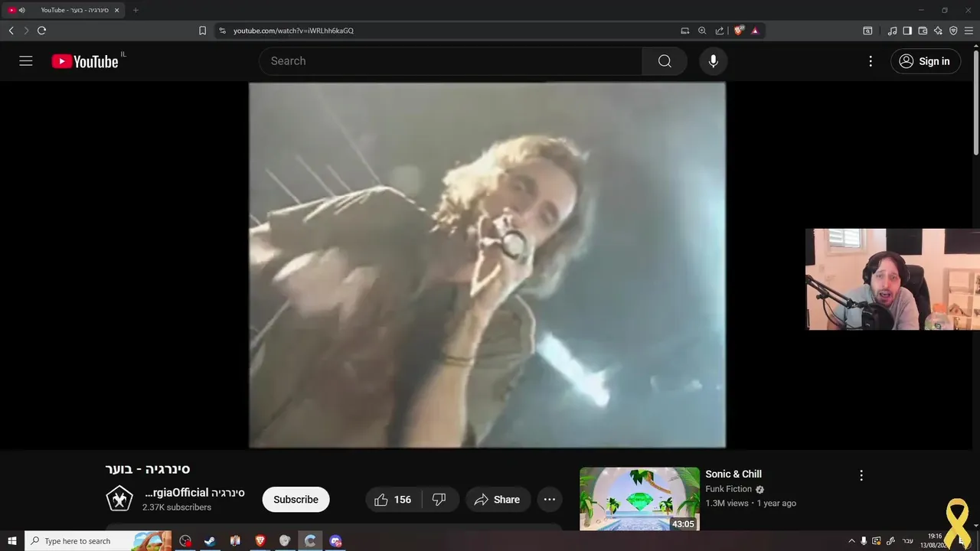
Task: Subscribe to the channel
Action: (296, 500)
